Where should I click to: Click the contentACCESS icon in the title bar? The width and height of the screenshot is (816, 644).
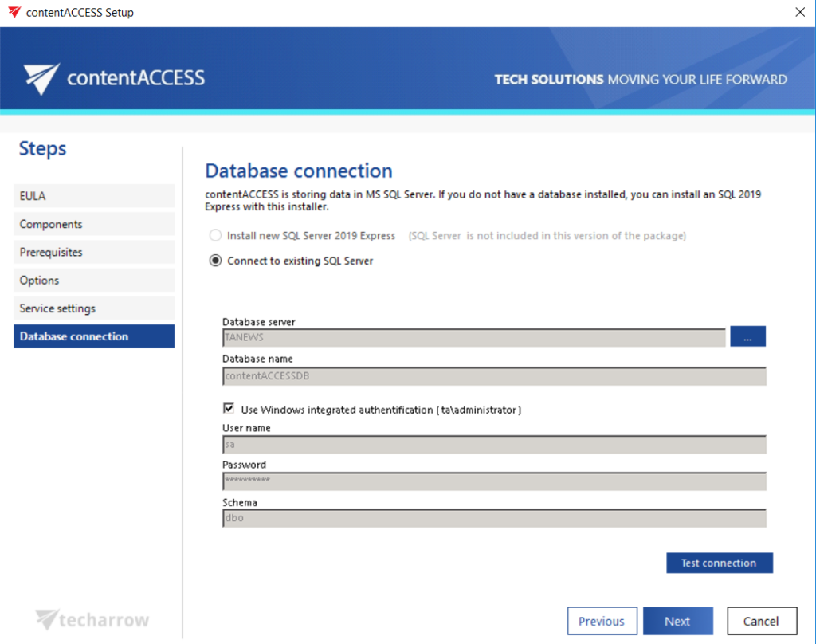click(x=14, y=12)
